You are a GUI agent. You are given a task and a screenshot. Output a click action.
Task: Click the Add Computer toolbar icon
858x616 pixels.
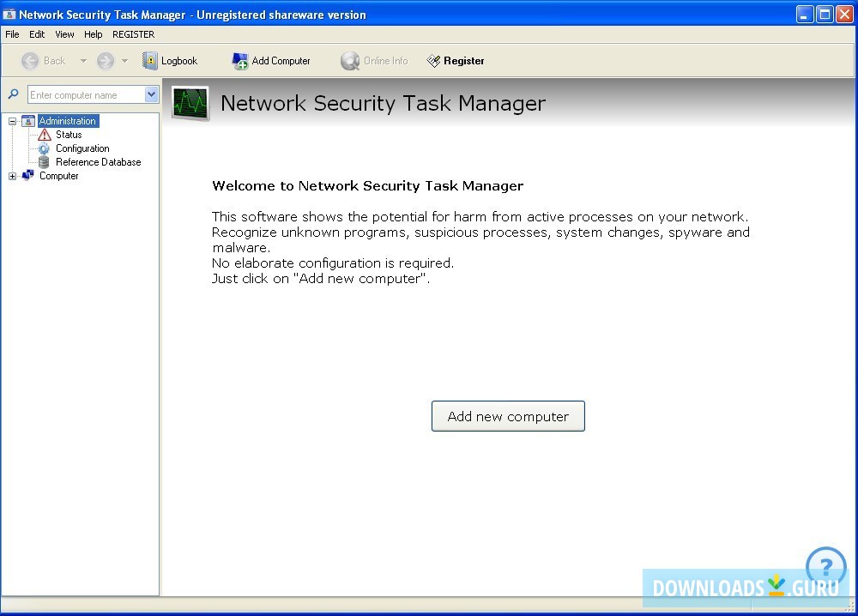tap(239, 61)
